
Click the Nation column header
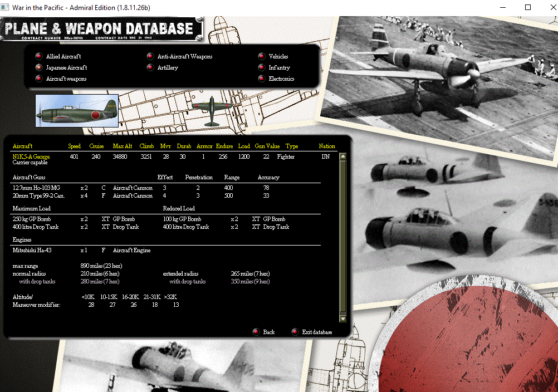coord(327,146)
